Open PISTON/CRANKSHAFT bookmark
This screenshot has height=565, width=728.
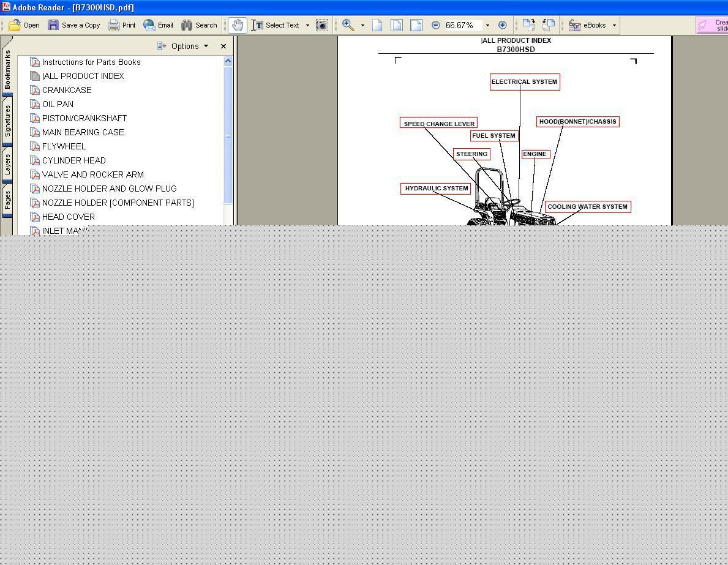[x=84, y=118]
